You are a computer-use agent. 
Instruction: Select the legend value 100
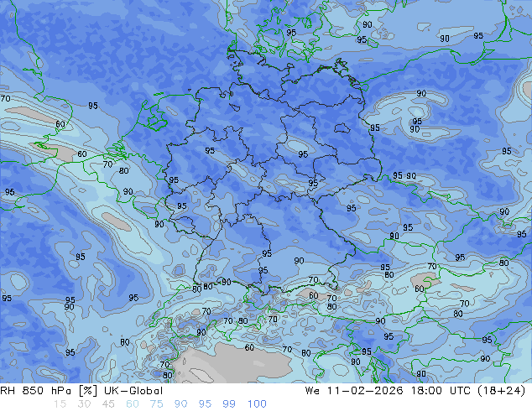point(257,404)
